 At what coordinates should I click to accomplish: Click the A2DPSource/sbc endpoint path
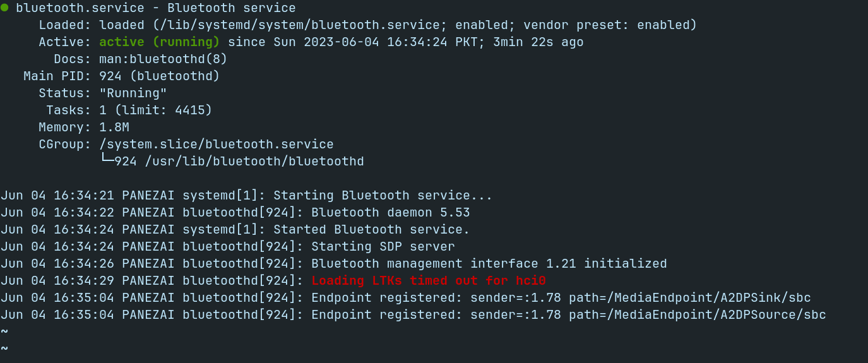tap(698, 315)
